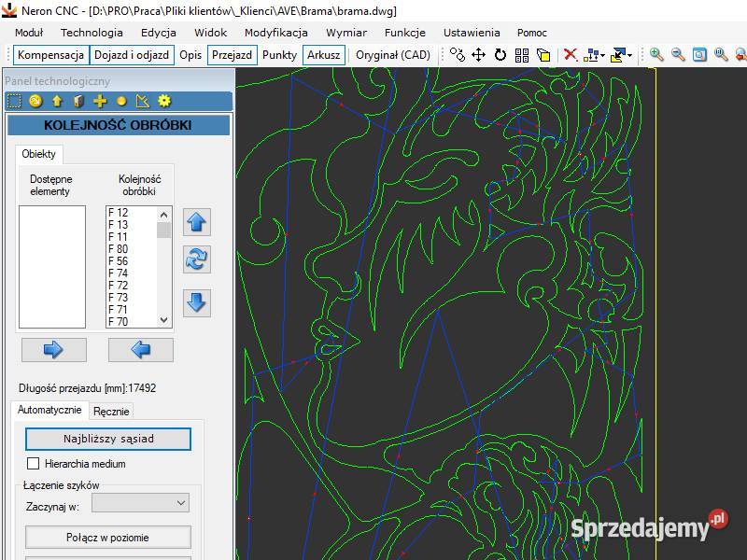Select the move (four-arrow) tool
The height and width of the screenshot is (560, 747).
point(479,55)
